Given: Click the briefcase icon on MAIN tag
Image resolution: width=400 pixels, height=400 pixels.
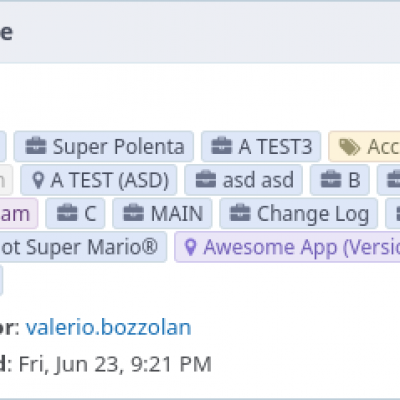Looking at the screenshot, I should click(x=134, y=213).
